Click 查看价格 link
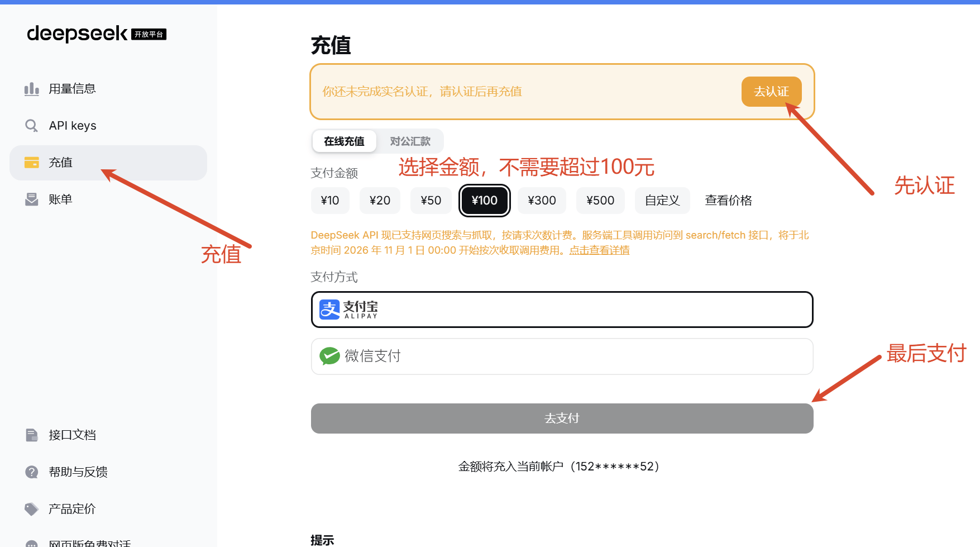 coord(729,201)
